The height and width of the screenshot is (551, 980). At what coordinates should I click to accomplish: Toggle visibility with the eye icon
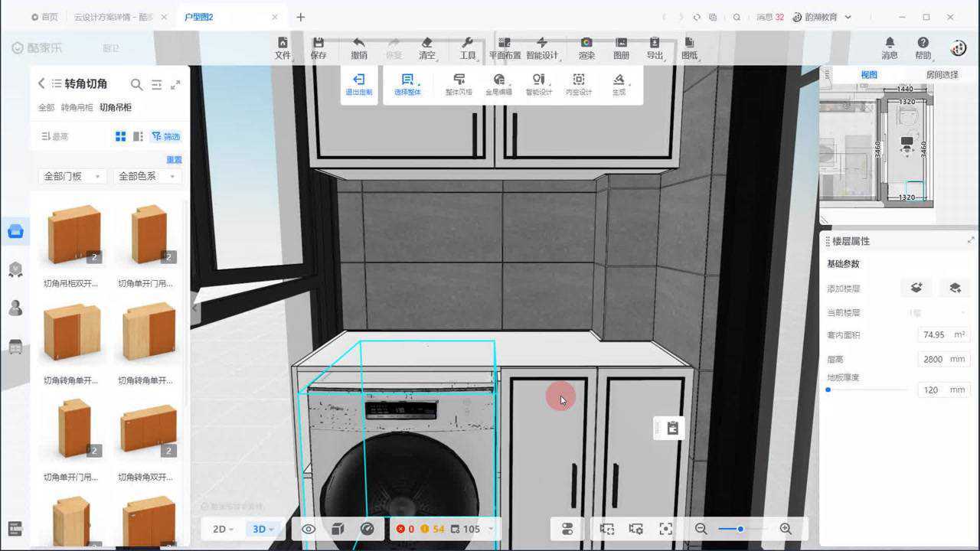pyautogui.click(x=309, y=529)
